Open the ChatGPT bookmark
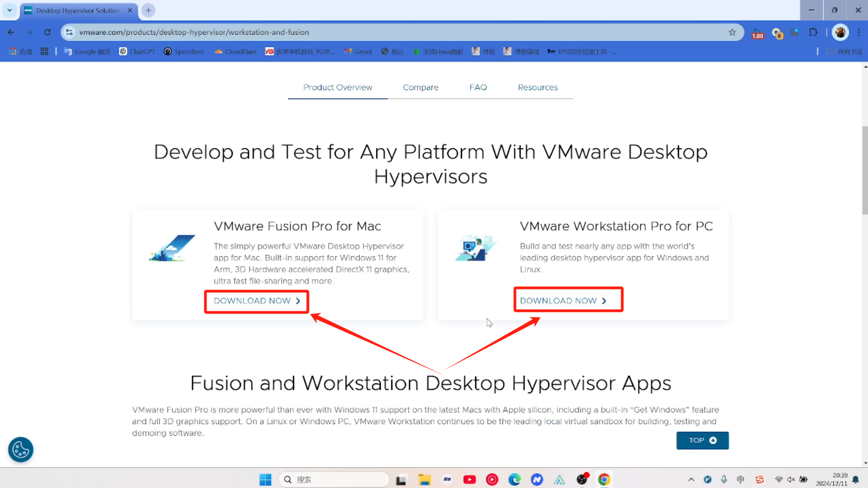 [137, 51]
